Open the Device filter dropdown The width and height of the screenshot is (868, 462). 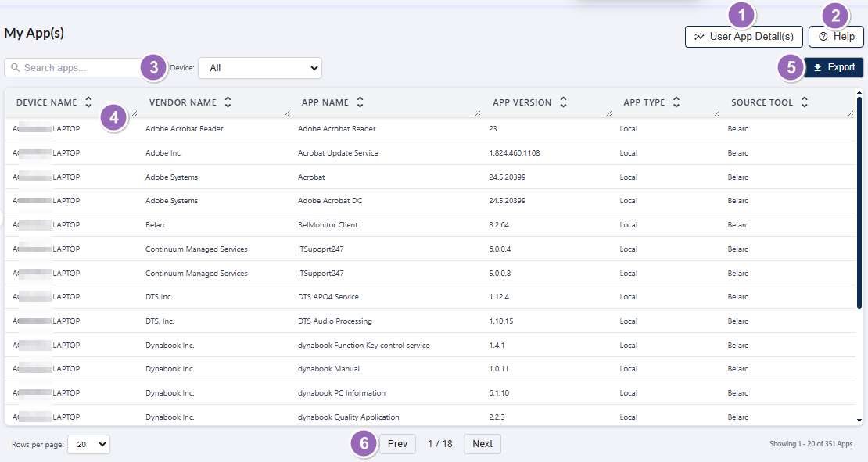(x=260, y=68)
